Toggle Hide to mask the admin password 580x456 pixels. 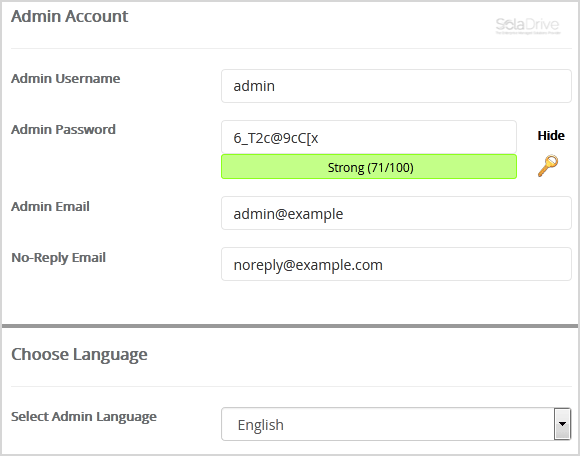coord(551,135)
